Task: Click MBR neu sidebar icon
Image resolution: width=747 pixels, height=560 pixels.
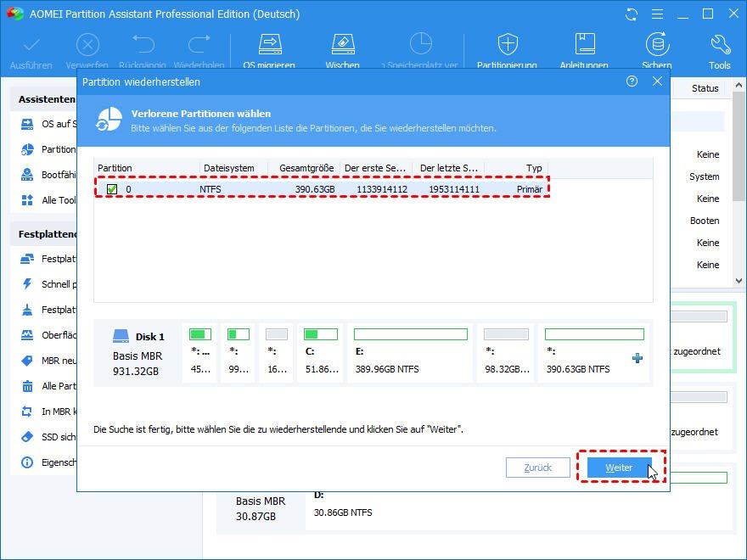Action: coord(27,361)
